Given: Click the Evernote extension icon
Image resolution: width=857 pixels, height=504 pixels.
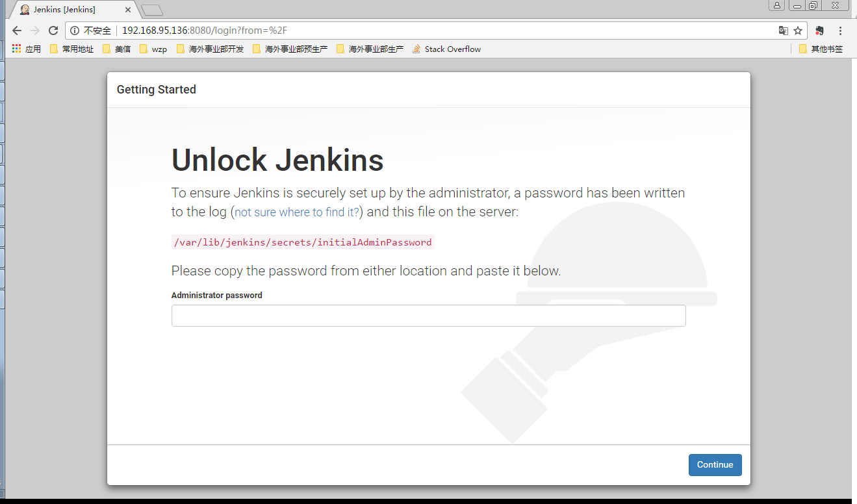Looking at the screenshot, I should pyautogui.click(x=819, y=31).
